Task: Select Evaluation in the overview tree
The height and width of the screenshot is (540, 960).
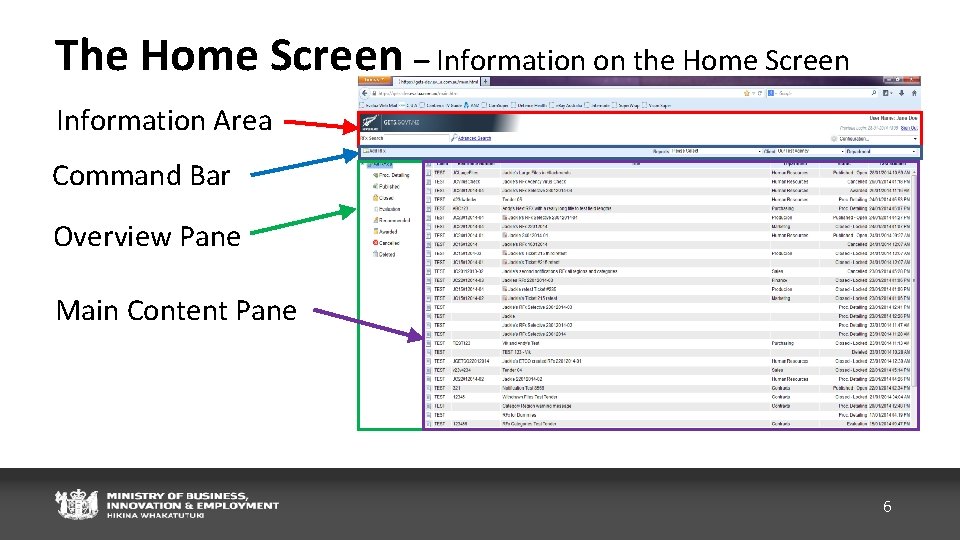Action: pos(387,209)
